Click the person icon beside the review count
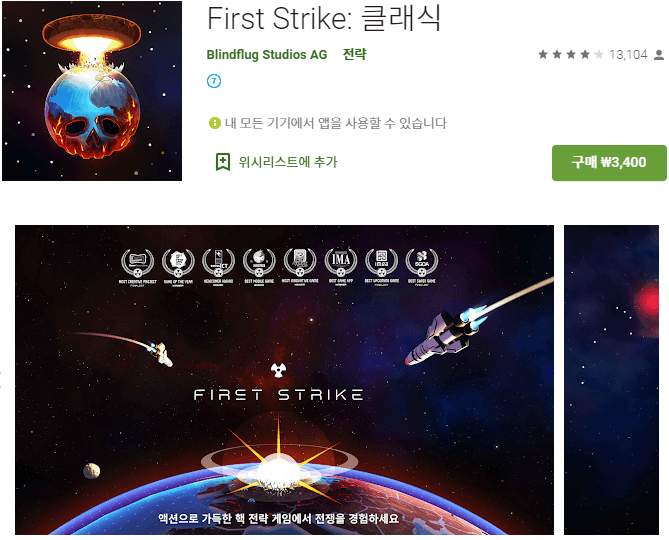Viewport: 669px width, 540px height. pyautogui.click(x=659, y=55)
